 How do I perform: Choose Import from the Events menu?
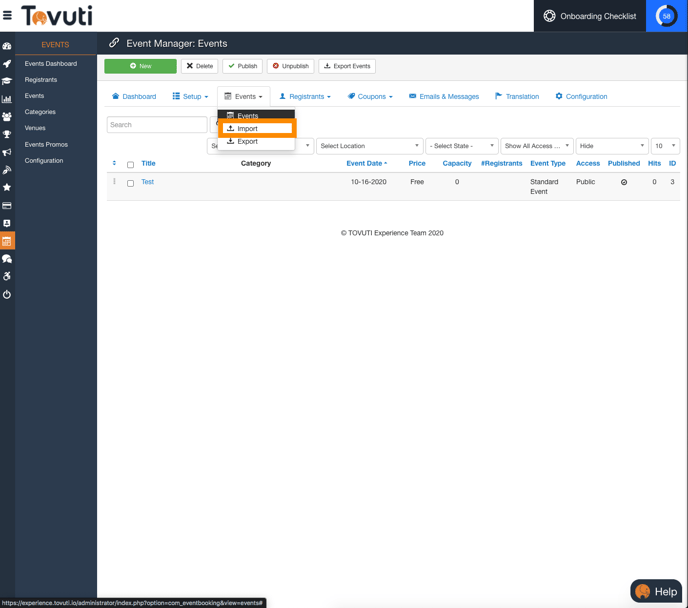pos(257,129)
